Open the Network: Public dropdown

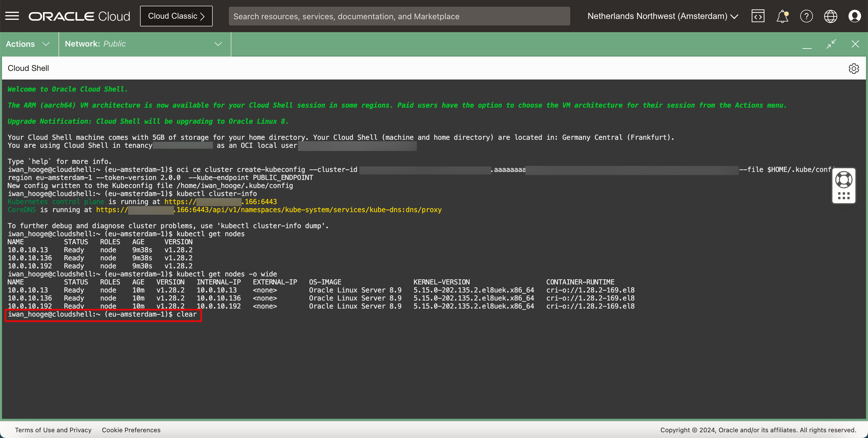click(143, 44)
